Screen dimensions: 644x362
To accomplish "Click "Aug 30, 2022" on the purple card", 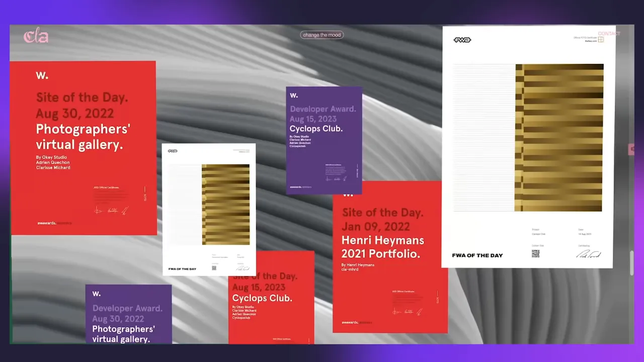I will point(118,319).
